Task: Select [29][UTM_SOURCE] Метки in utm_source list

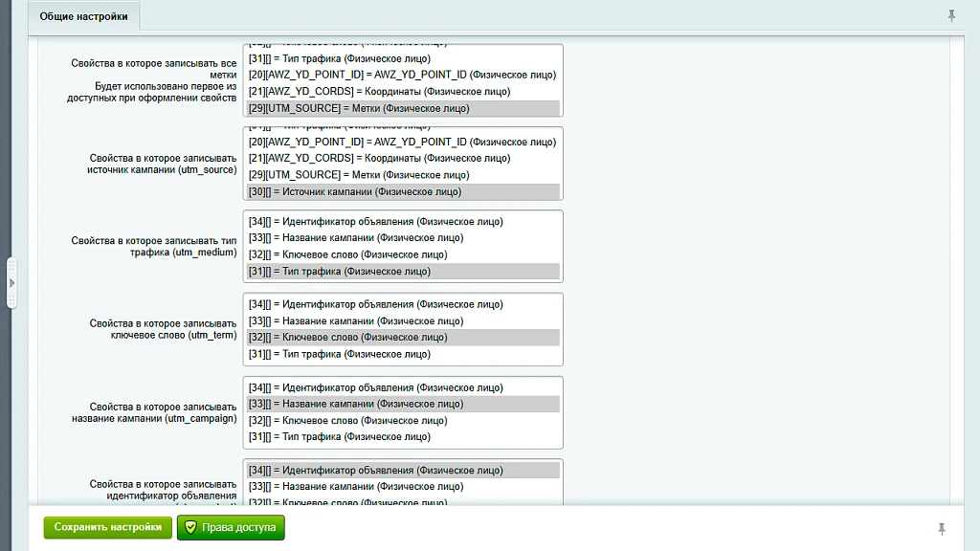Action: coord(403,175)
